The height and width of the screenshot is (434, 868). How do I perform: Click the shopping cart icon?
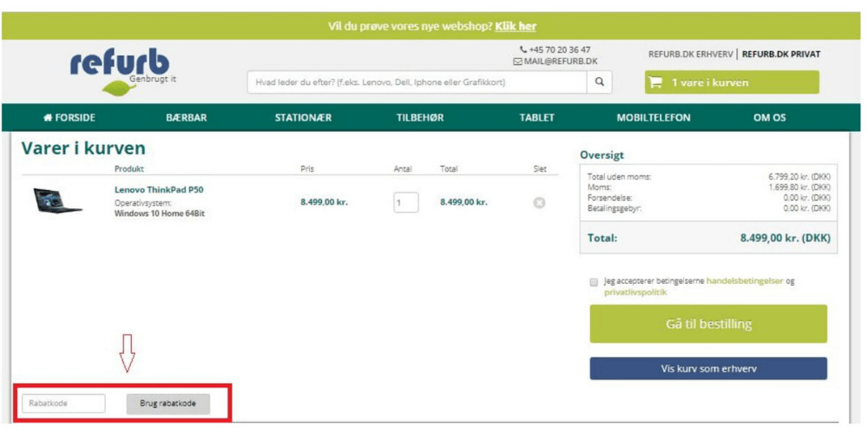tap(655, 82)
